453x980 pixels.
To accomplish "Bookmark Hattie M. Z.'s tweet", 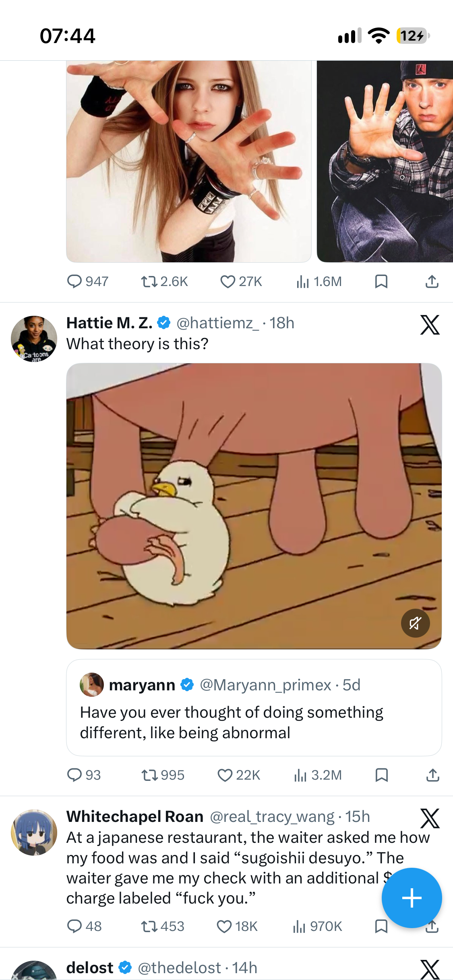I will click(381, 775).
